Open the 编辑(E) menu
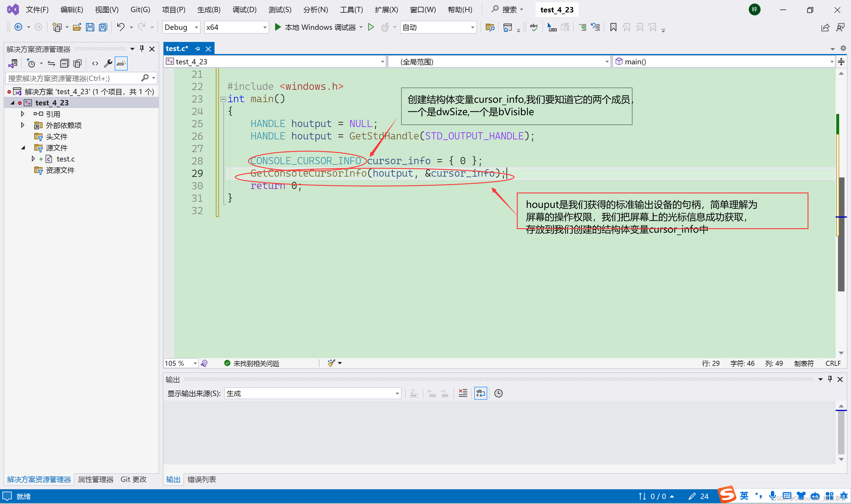 72,9
